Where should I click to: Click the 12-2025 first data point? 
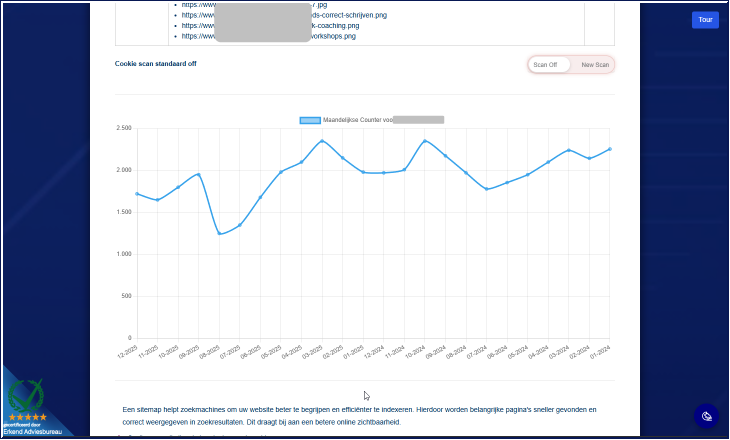click(137, 194)
